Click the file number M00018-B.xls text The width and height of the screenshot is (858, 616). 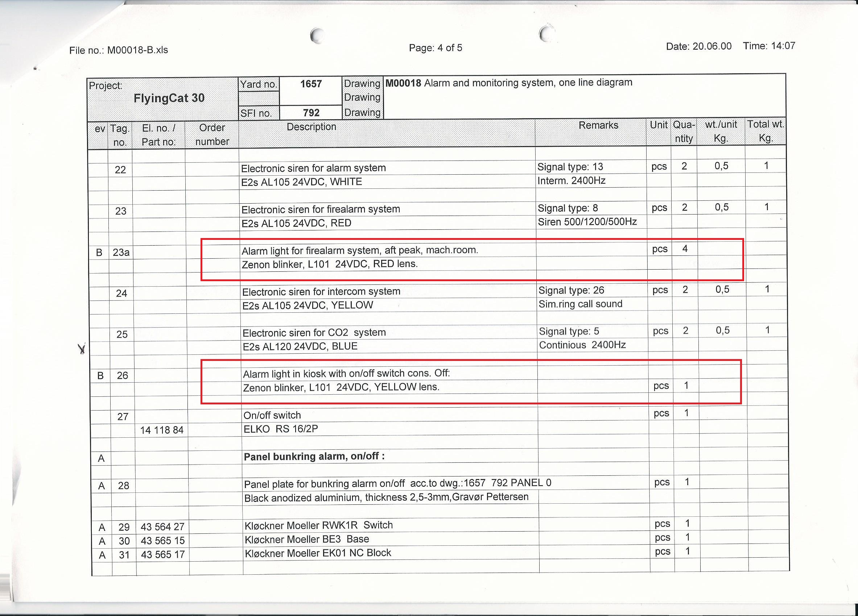137,50
